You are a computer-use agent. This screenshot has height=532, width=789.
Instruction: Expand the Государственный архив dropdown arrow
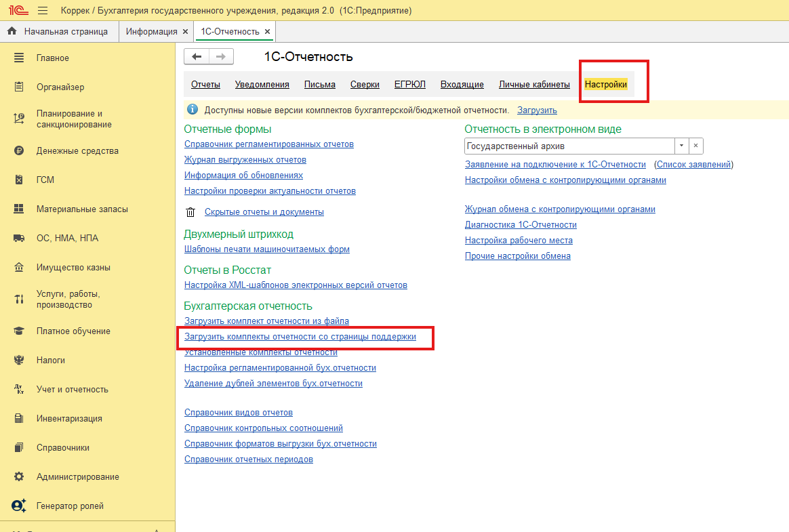coord(681,146)
